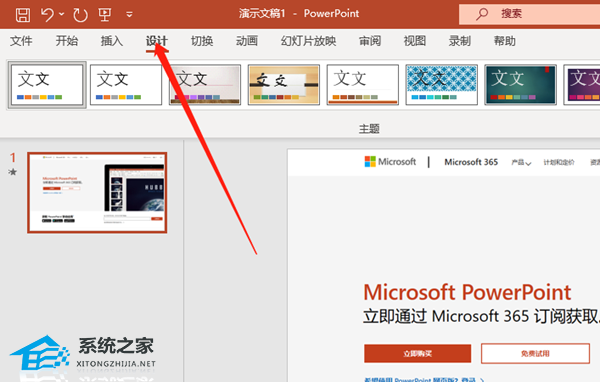
Task: Select slide 1 thumbnail in panel
Action: tap(97, 193)
